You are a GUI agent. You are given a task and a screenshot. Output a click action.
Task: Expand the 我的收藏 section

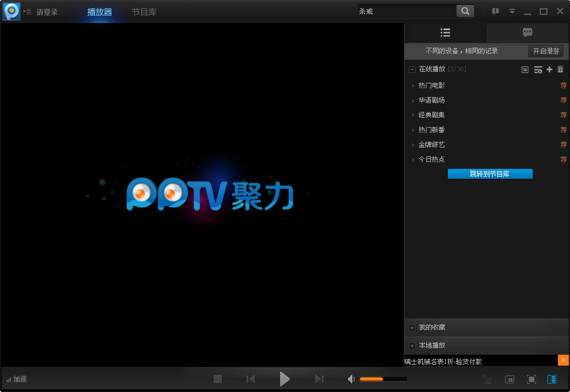coord(412,328)
